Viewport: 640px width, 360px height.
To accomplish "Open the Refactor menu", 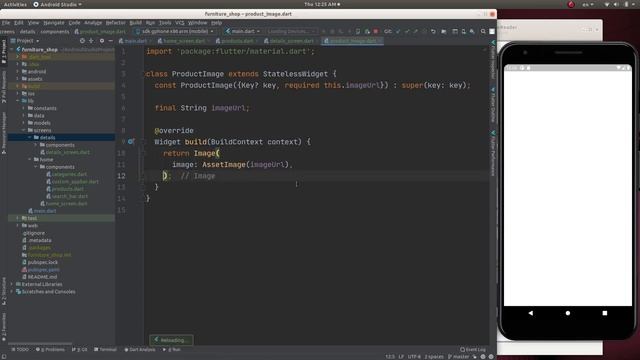I will click(x=116, y=23).
